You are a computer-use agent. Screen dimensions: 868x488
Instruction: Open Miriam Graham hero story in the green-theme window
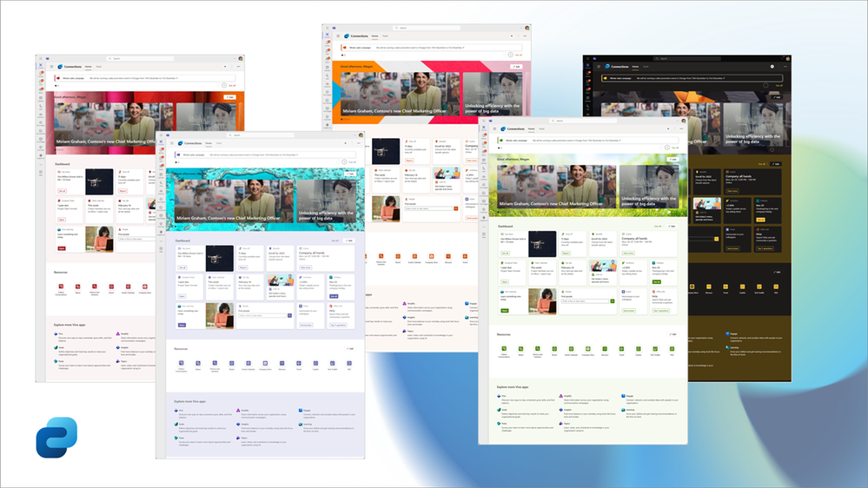(x=555, y=187)
